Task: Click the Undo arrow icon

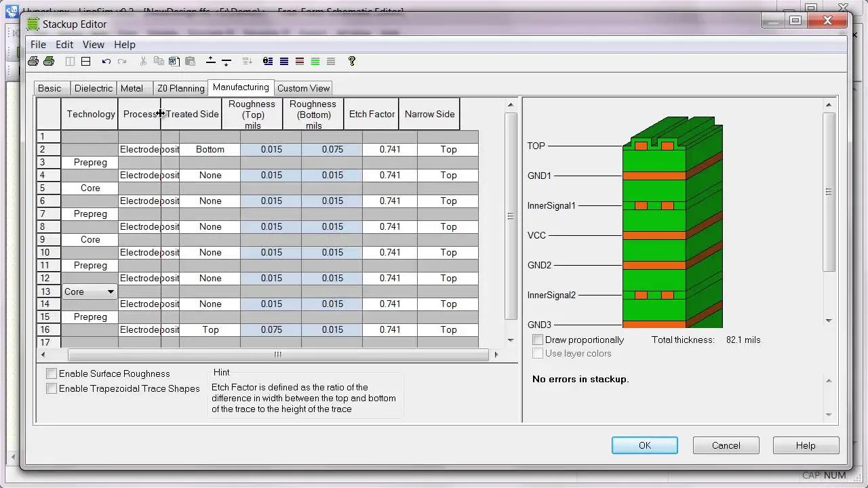Action: point(106,61)
